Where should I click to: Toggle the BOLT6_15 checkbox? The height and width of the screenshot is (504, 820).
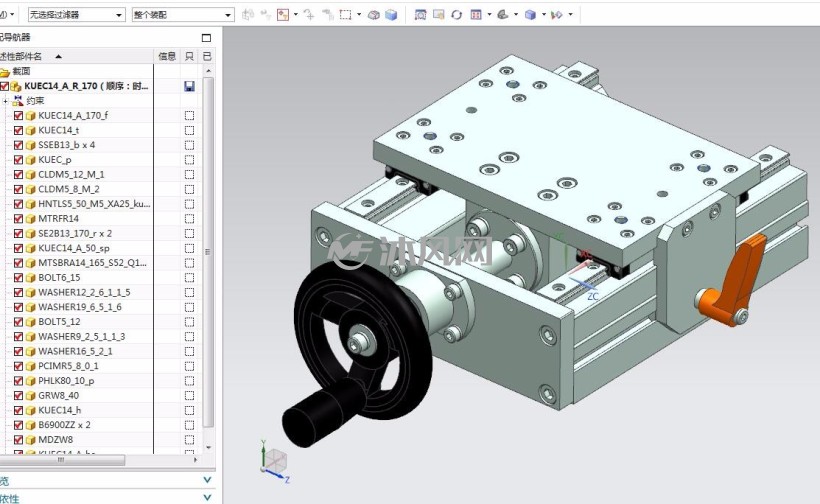18,278
